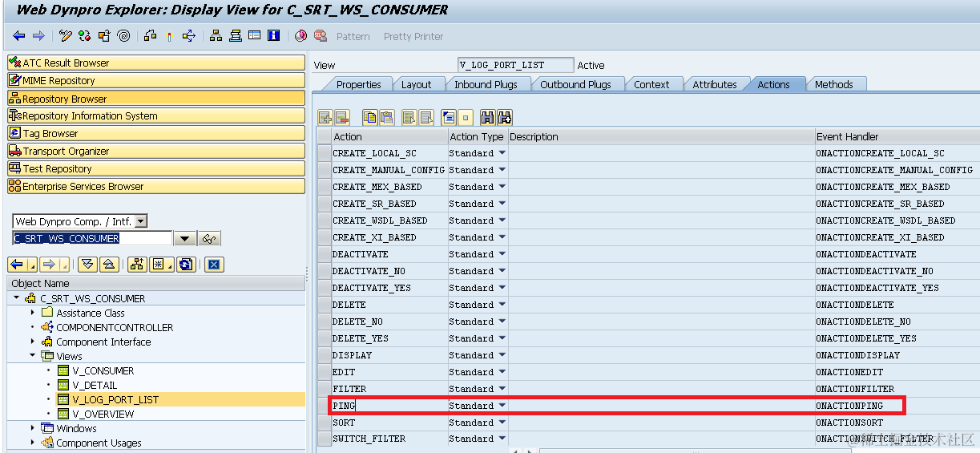This screenshot has height=453, width=980.
Task: Open history dropdown next to C_SRT_WS_CONSUMER field
Action: 185,239
